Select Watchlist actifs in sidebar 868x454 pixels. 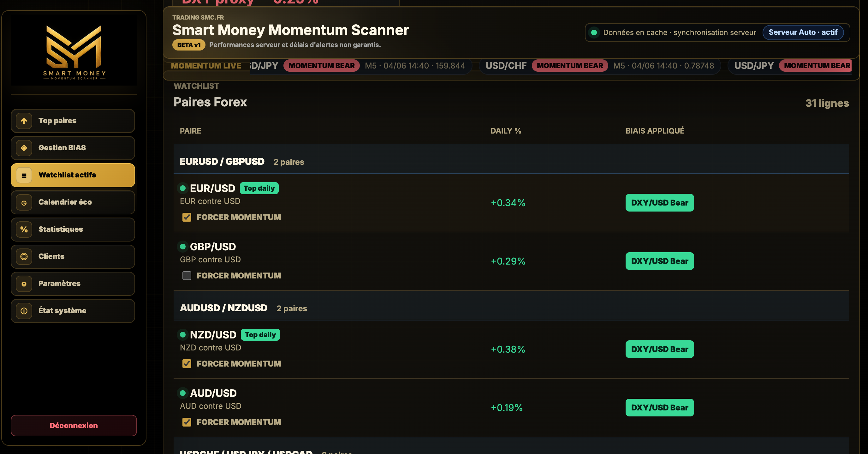pyautogui.click(x=73, y=175)
